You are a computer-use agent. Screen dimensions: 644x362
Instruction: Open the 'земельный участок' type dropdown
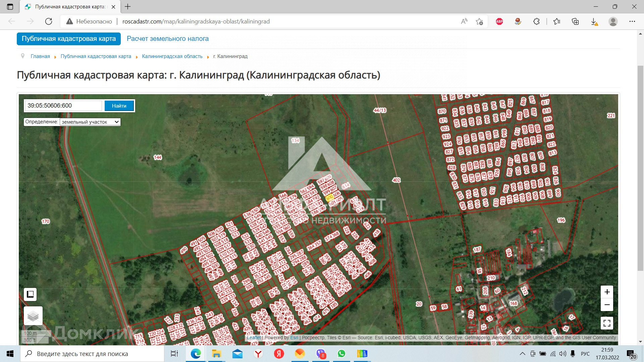(90, 122)
